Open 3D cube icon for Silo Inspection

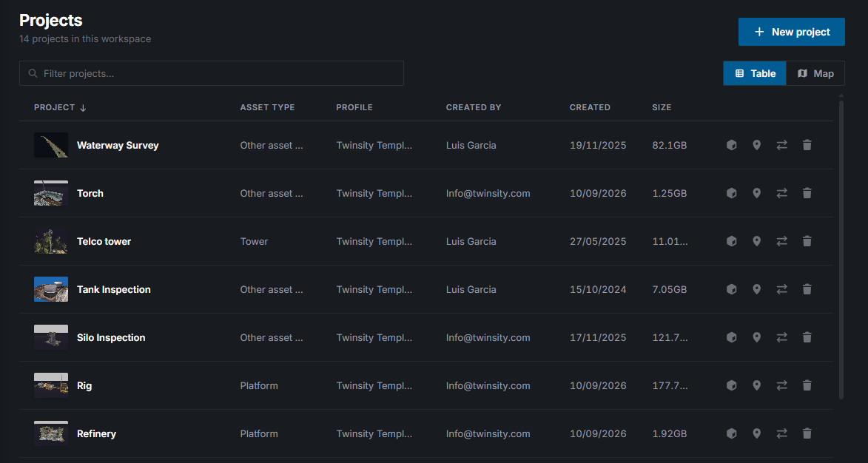[731, 337]
